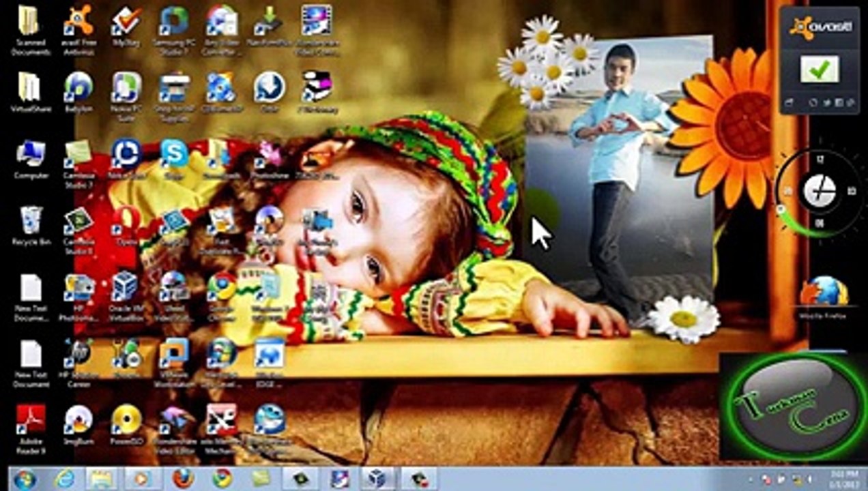Open the Scanned Documents folder

pos(31,29)
